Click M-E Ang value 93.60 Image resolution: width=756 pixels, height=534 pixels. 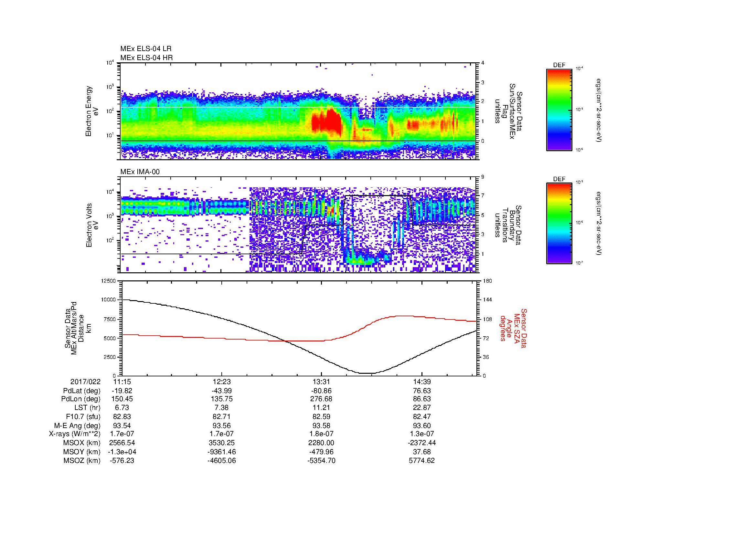[422, 425]
